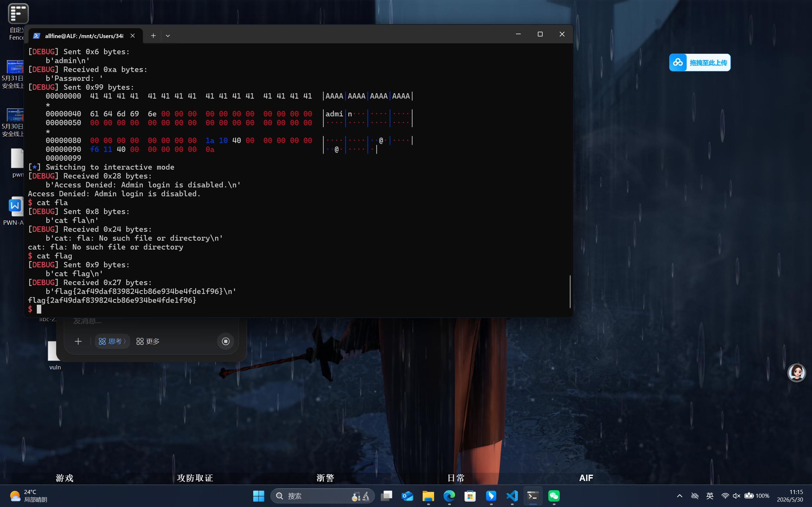The width and height of the screenshot is (812, 507).
Task: Open File Explorer from the taskbar
Action: [428, 496]
